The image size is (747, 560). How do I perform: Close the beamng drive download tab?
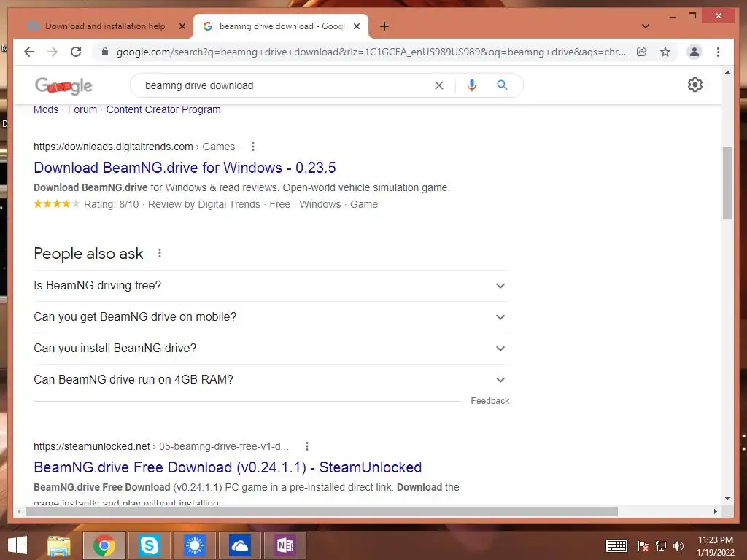(356, 27)
